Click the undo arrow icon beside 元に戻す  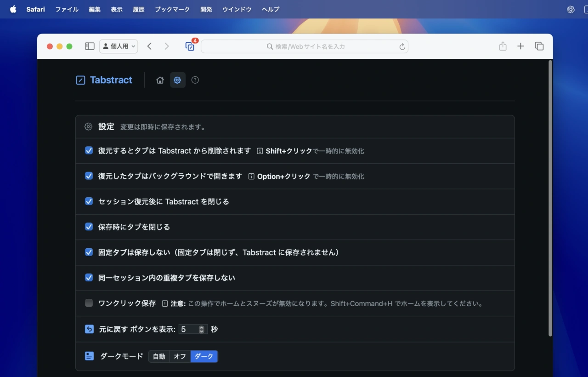pyautogui.click(x=88, y=329)
